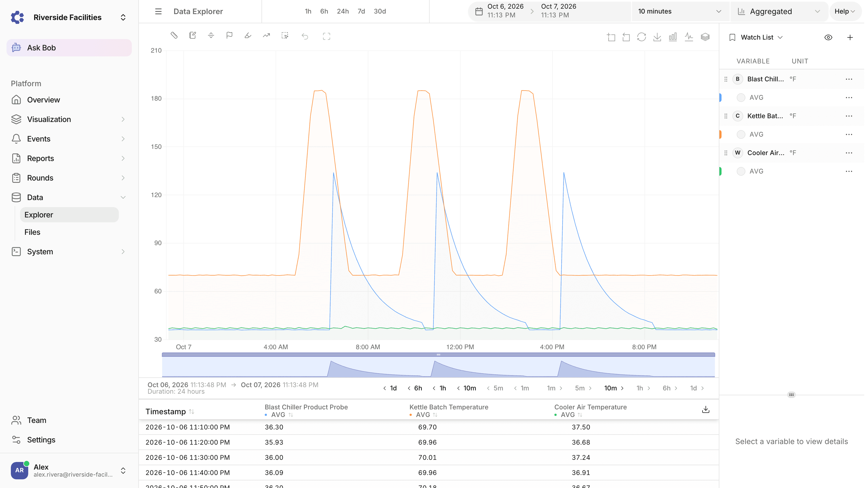Open options for Blast Chiller variable
868x488 pixels.
tap(849, 79)
